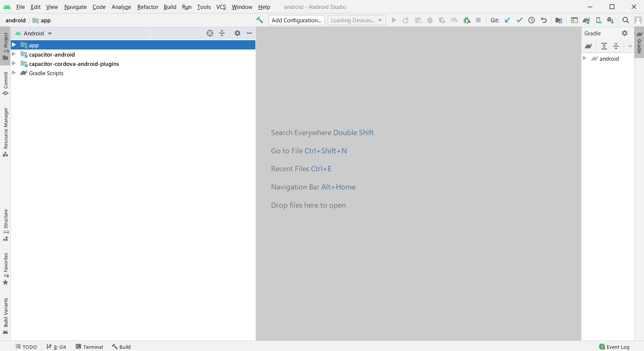Reload Gradle project elephant icon
Viewport: 644px width, 351px height.
[x=589, y=46]
